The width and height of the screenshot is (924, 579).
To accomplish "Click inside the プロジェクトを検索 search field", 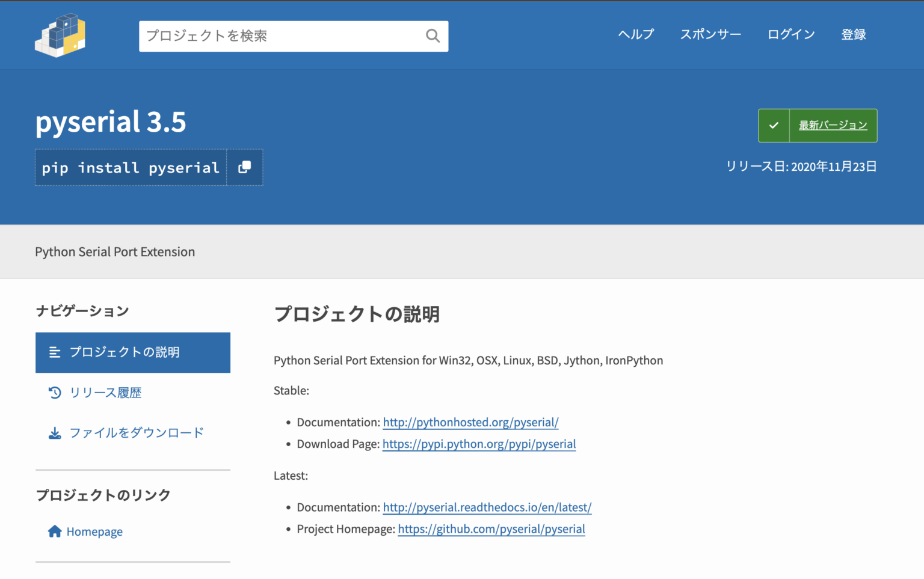I will pos(271,36).
